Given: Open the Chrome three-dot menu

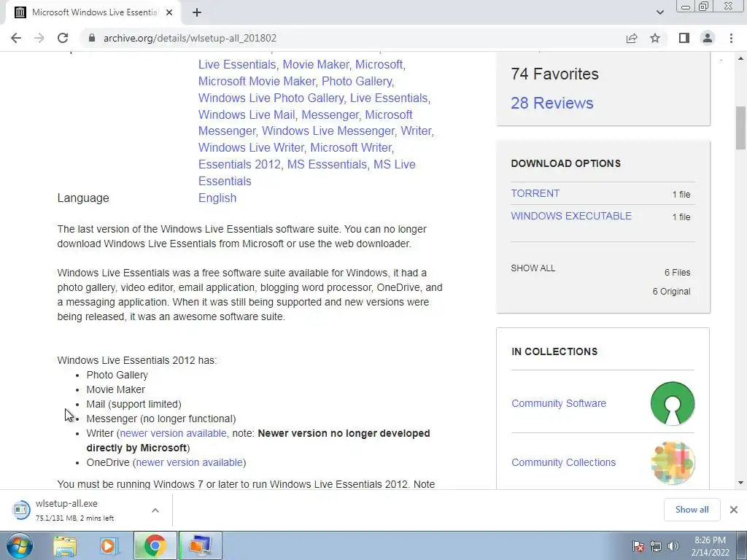Looking at the screenshot, I should tap(731, 38).
